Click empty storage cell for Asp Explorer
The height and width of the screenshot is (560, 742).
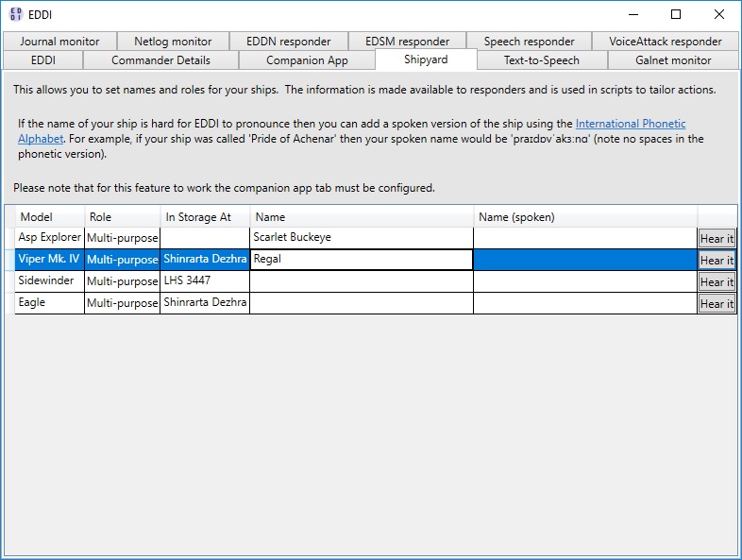(x=205, y=238)
